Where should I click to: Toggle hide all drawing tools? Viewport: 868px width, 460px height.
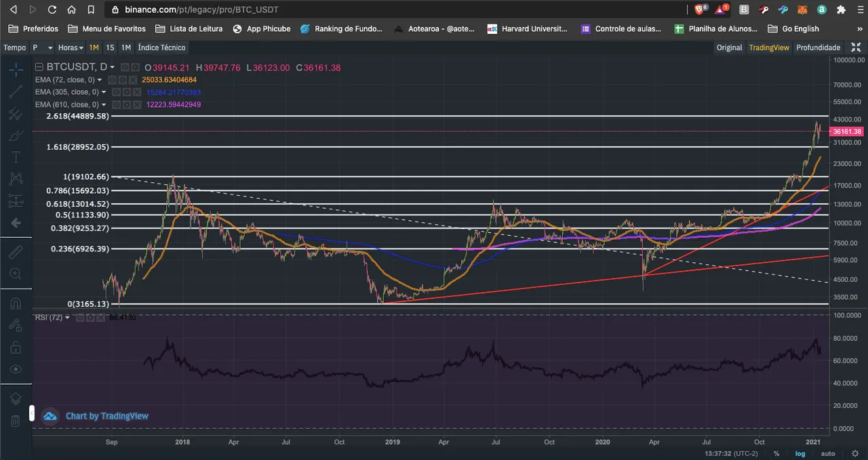16,369
